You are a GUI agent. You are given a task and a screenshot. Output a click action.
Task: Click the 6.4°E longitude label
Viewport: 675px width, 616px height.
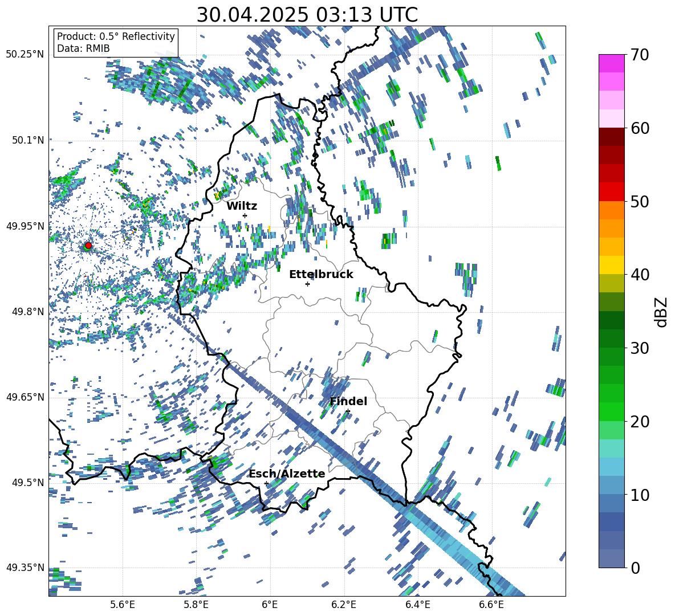417,605
